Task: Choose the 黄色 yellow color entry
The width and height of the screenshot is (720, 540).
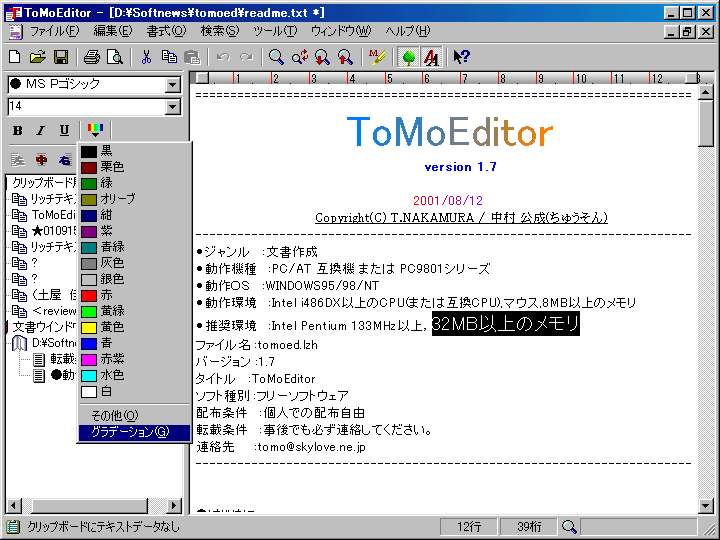Action: [134, 327]
